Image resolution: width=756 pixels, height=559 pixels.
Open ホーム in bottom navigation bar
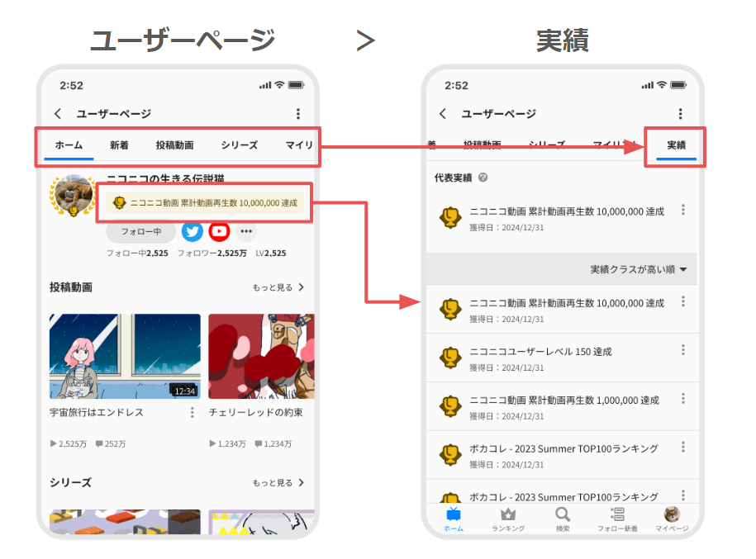click(x=454, y=519)
